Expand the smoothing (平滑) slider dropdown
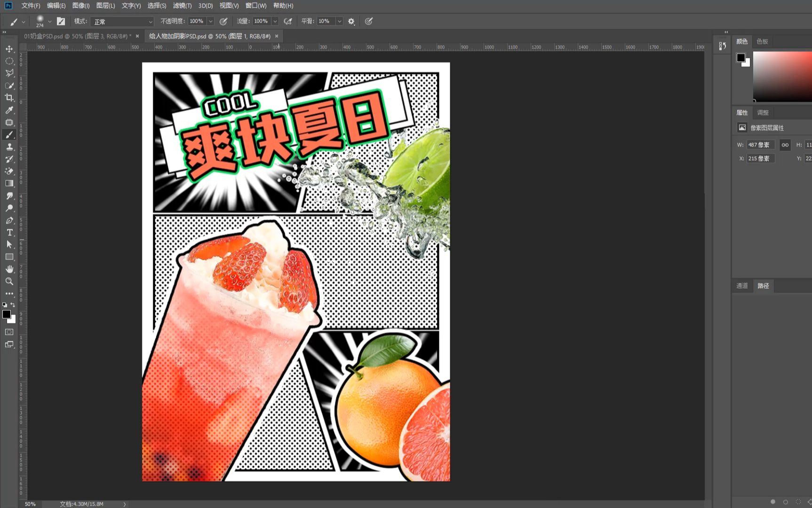Screen dimensions: 812x508 [339, 21]
